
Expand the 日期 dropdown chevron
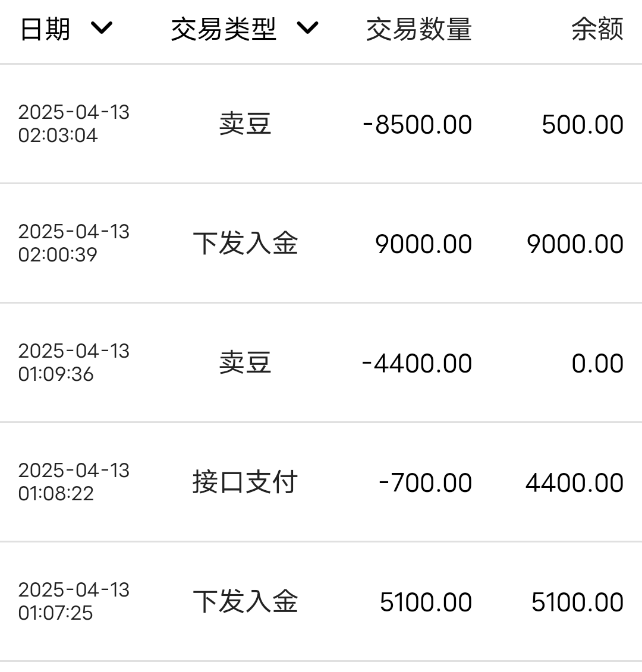(102, 28)
